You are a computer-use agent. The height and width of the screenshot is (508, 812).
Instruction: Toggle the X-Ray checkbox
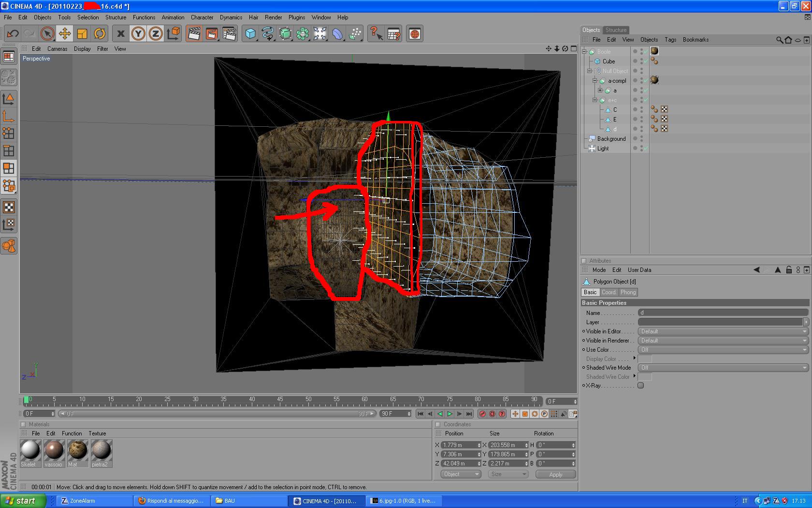pyautogui.click(x=640, y=386)
